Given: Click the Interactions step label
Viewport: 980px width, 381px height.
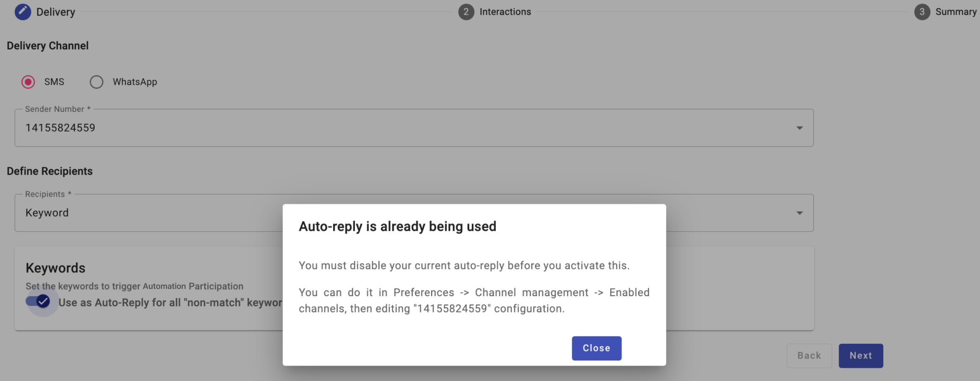Looking at the screenshot, I should [x=505, y=12].
